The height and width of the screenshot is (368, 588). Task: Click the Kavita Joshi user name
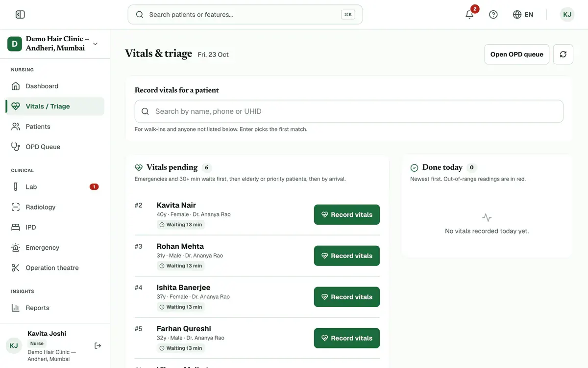point(47,334)
